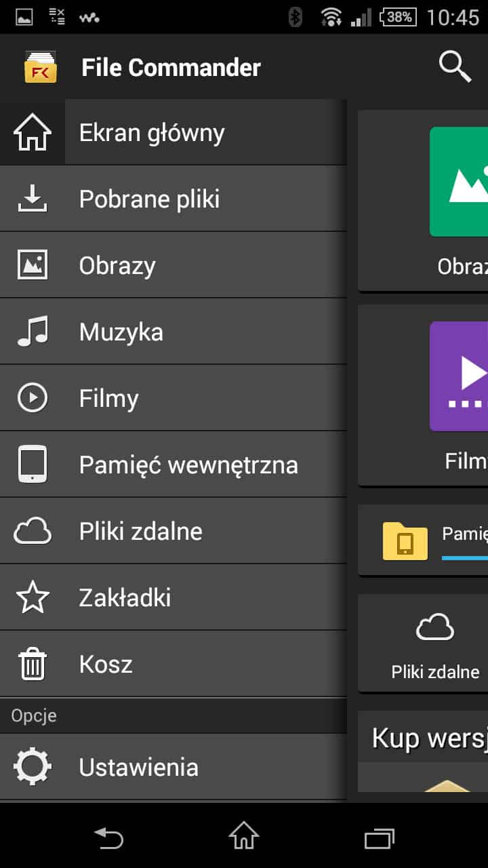Select the Pamięć wewnętrzna label
488x868 pixels.
click(x=188, y=465)
